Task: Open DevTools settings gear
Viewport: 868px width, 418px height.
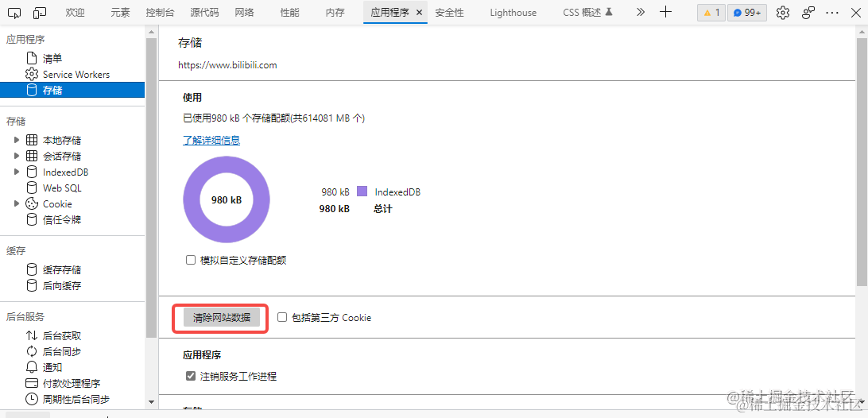Action: [782, 13]
